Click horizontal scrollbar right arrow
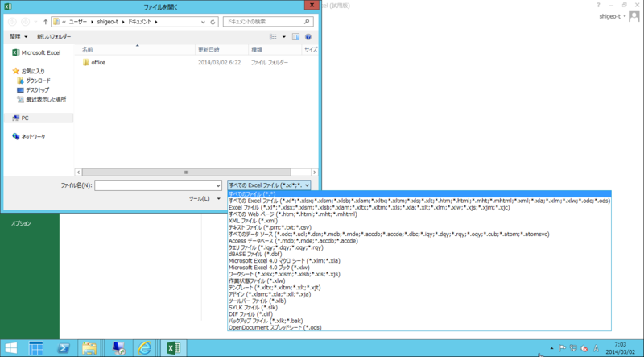 (314, 172)
